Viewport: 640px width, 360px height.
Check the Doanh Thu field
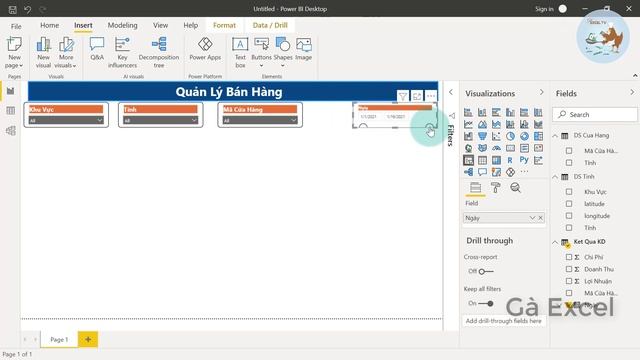tap(569, 269)
